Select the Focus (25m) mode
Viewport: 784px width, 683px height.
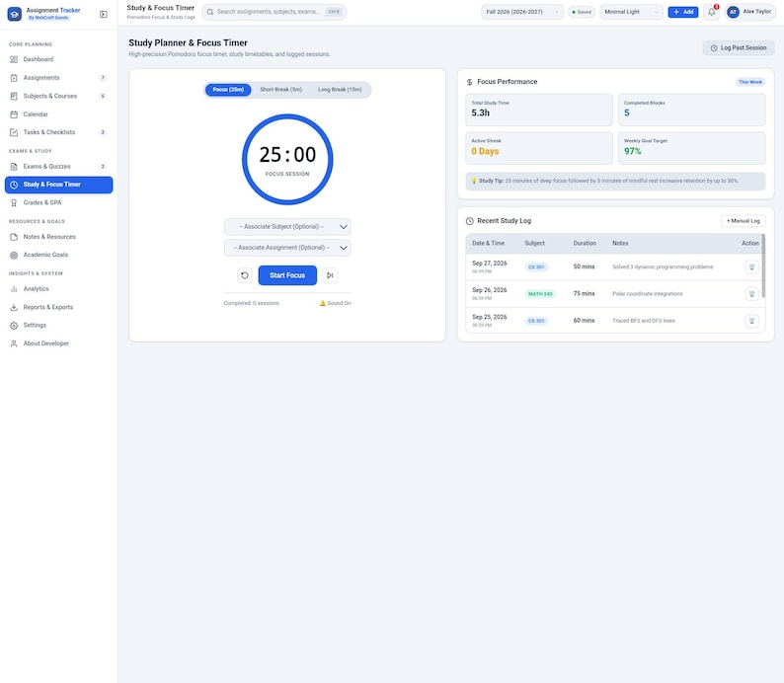(228, 90)
